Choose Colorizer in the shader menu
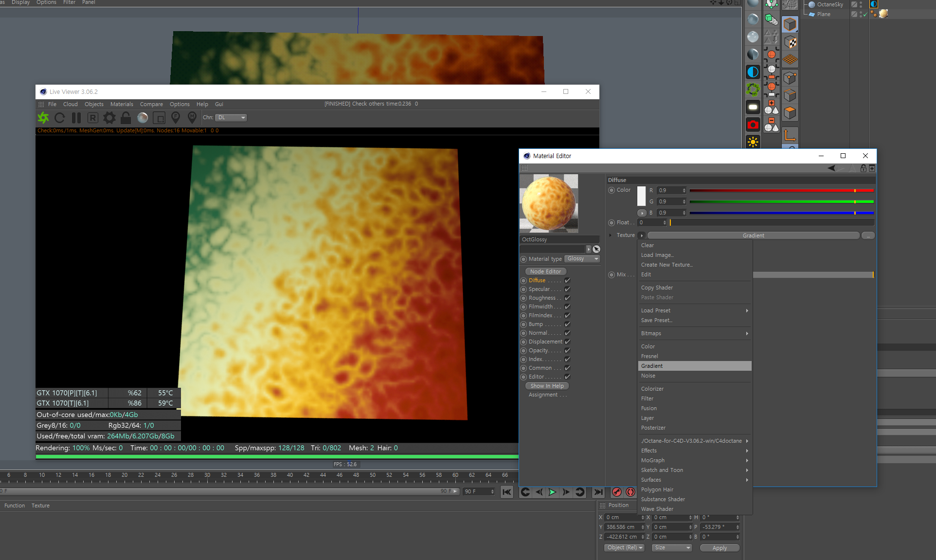 [695, 389]
